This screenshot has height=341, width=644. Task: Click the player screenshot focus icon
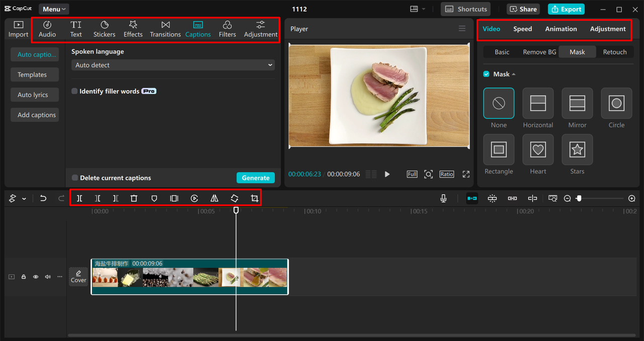tap(428, 174)
